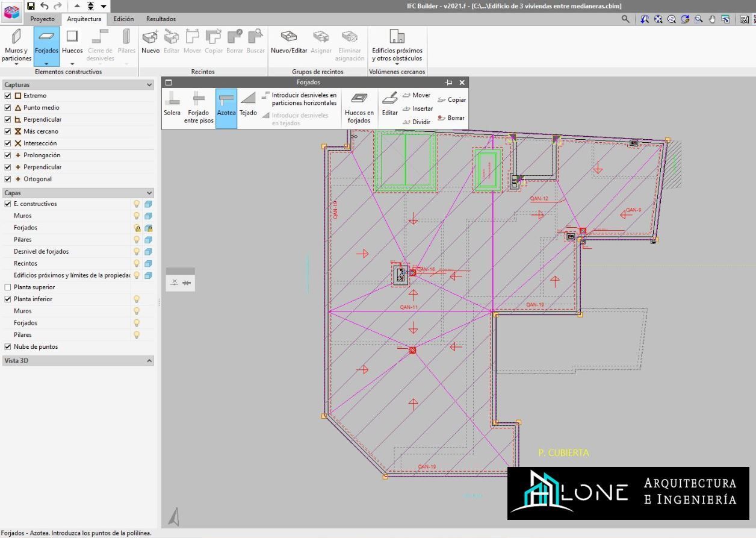This screenshot has width=756, height=538.
Task: Select the Azotea flat roof tool
Action: (x=226, y=107)
